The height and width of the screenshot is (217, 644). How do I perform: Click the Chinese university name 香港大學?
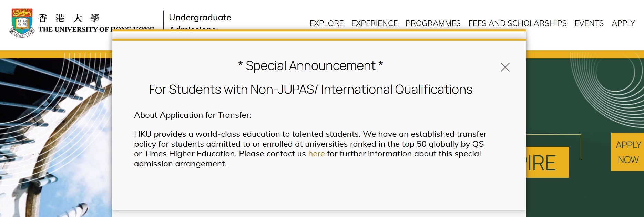click(x=69, y=18)
